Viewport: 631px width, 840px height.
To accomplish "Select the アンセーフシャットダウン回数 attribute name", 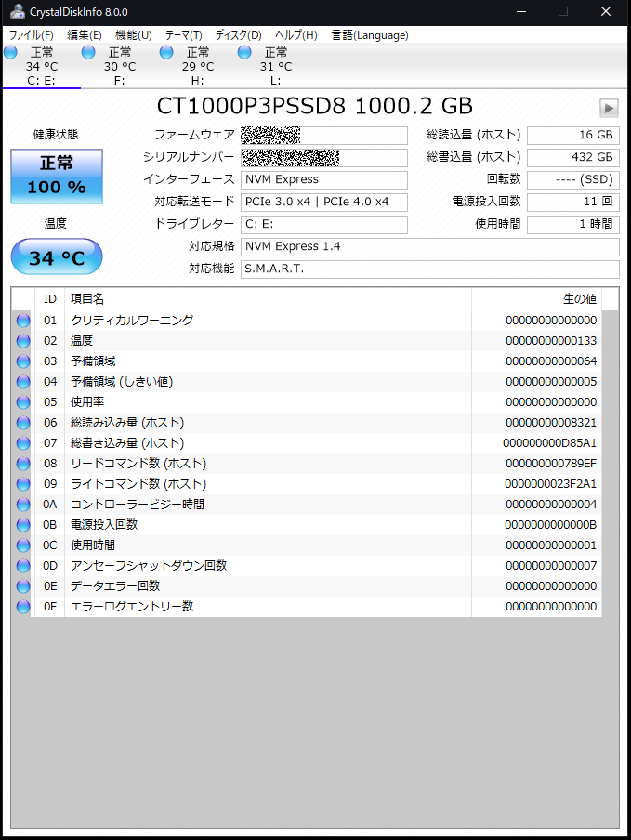I will click(x=149, y=565).
